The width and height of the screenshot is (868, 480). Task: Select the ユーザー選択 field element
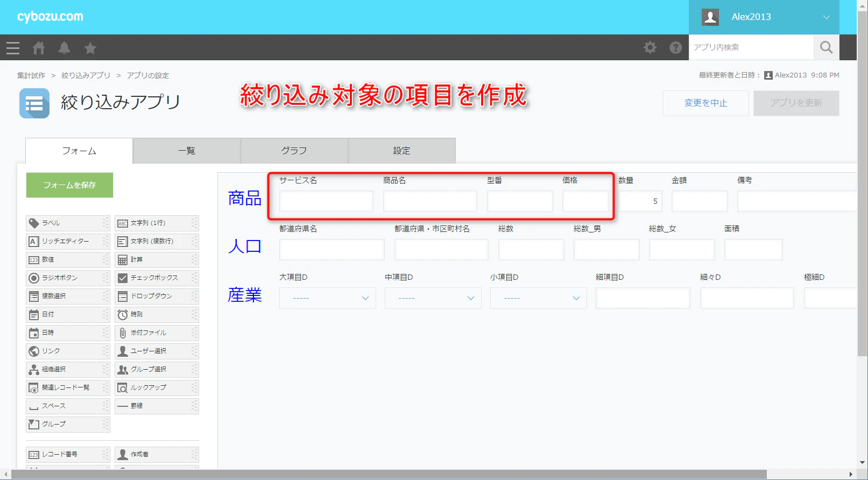pos(157,351)
